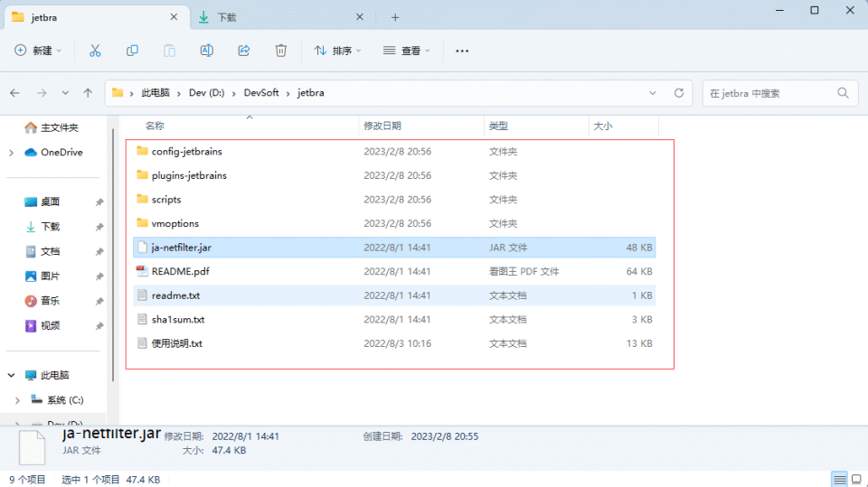Viewport: 868px width, 487px height.
Task: Go up one folder level arrow
Action: 88,93
